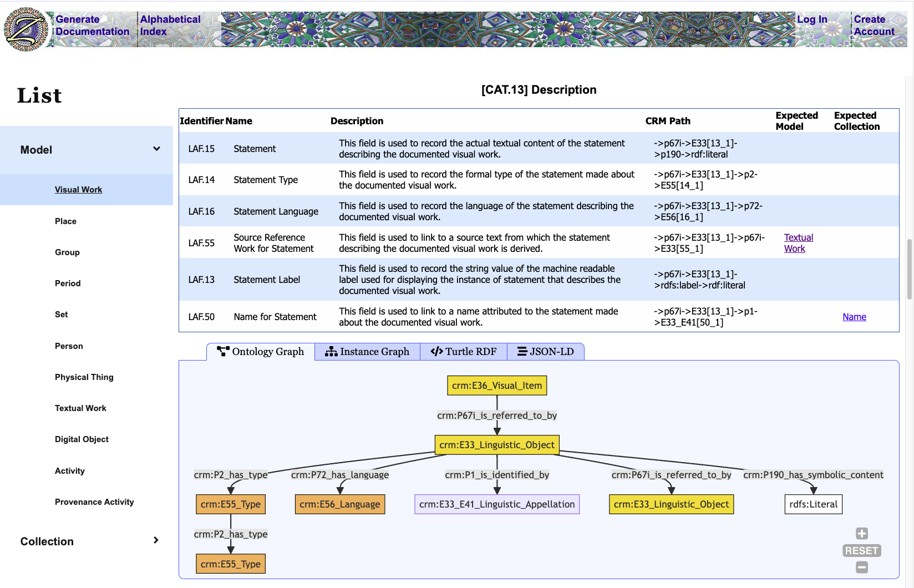Open the Ontology Graph tab
The image size is (914, 588).
click(261, 352)
